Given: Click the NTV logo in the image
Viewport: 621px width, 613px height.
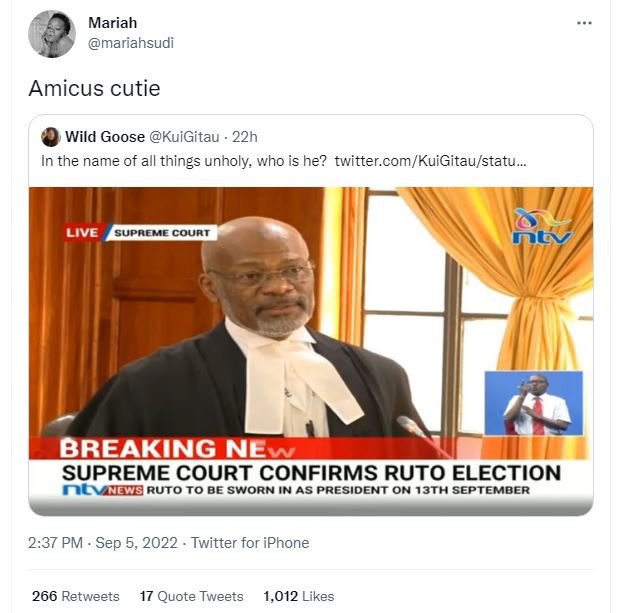Looking at the screenshot, I should click(541, 227).
